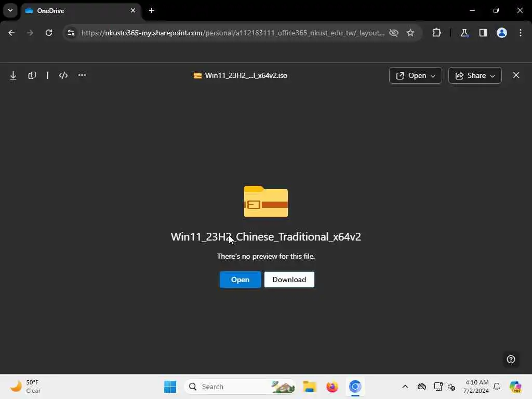The image size is (532, 399).
Task: Click the taskbar Search box
Action: tap(240, 387)
